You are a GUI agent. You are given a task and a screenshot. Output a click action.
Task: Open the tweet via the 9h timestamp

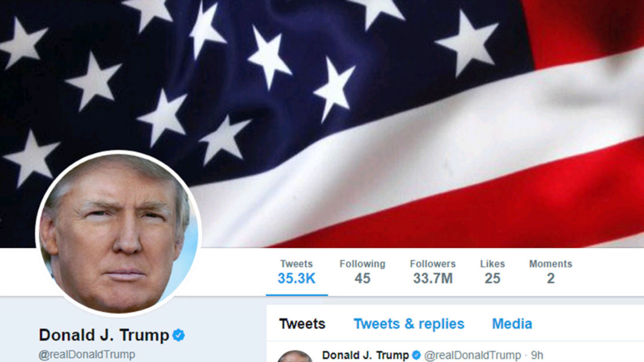[x=537, y=355]
